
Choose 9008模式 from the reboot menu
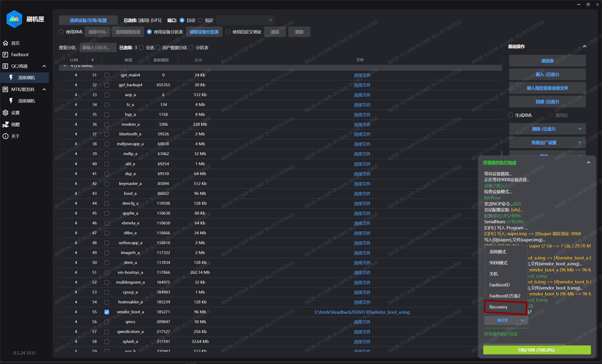pyautogui.click(x=498, y=263)
